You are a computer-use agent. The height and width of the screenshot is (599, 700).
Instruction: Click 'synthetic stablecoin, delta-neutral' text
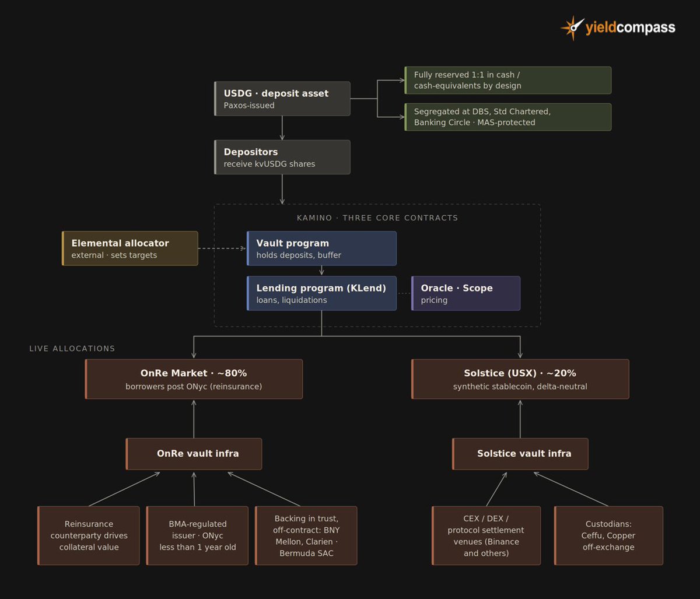point(520,386)
